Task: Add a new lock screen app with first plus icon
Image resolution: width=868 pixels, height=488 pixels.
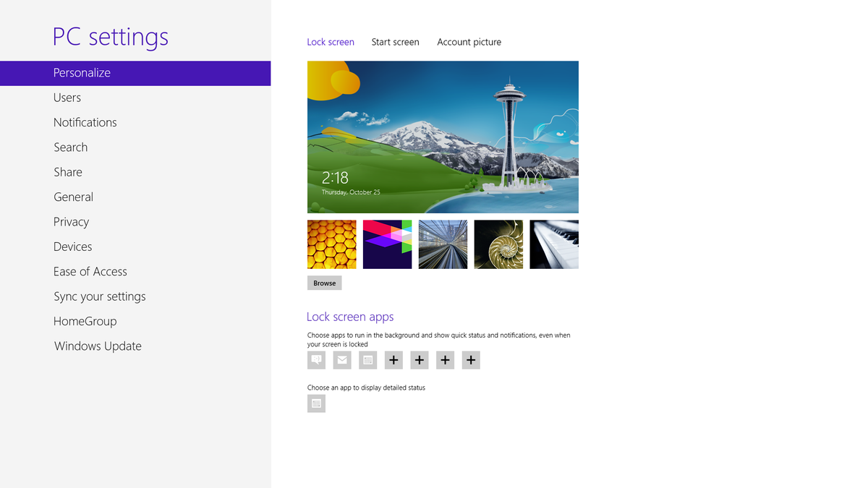Action: [x=393, y=359]
